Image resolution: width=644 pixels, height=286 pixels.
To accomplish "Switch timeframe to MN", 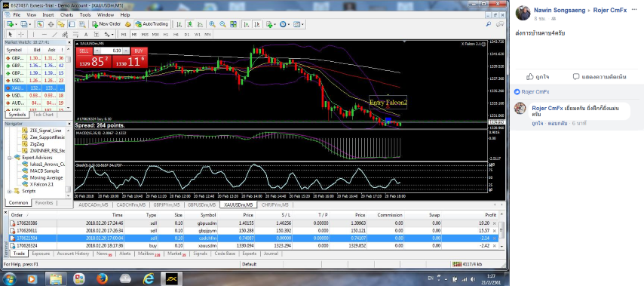I will pyautogui.click(x=208, y=35).
